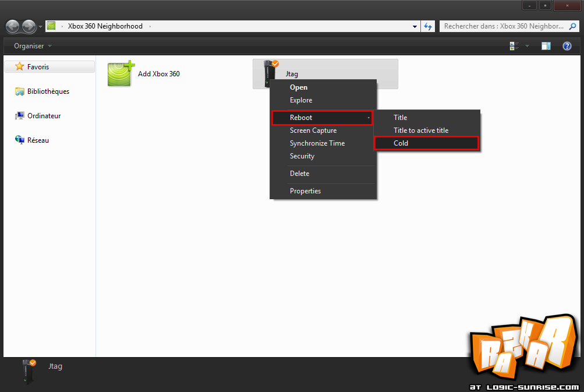This screenshot has width=584, height=392.
Task: Choose Synchronize Time from the context menu
Action: (x=323, y=143)
